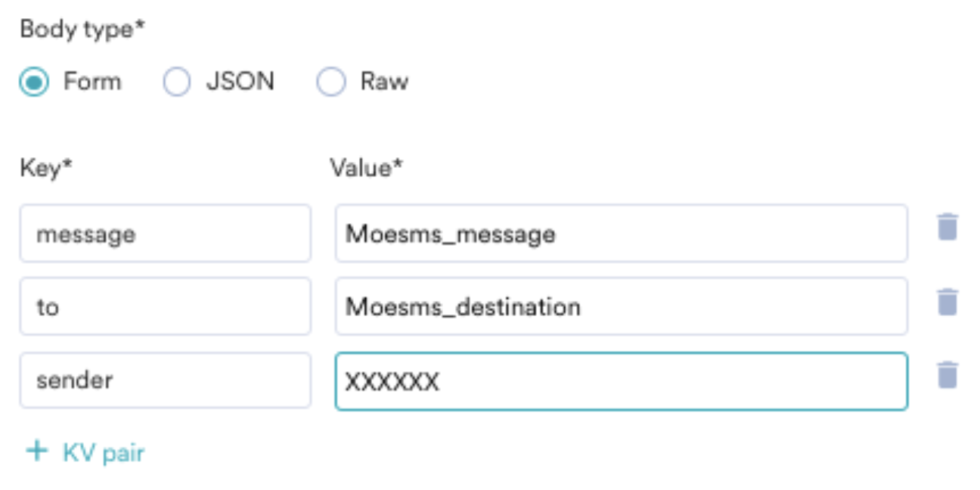980x490 pixels.
Task: Click the plus icon to add pair
Action: [x=36, y=452]
